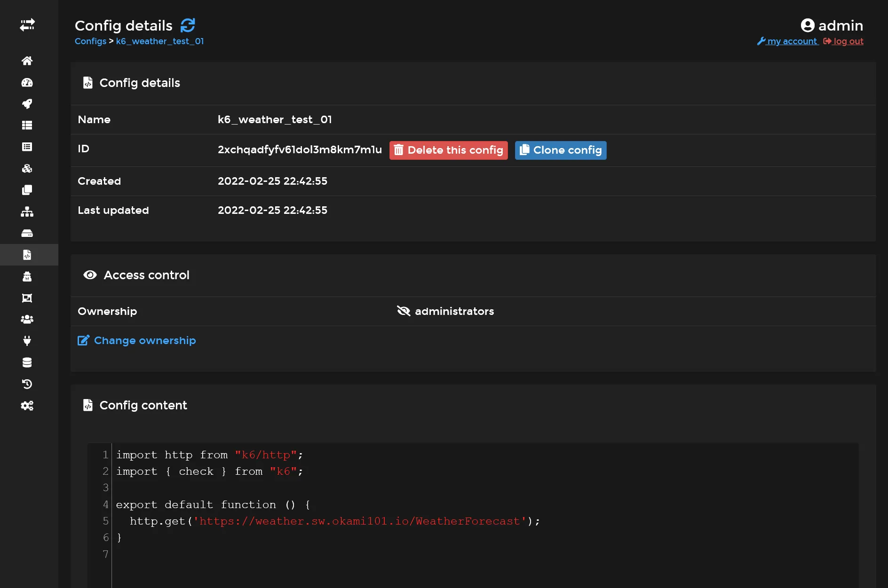Toggle the sidebar with the arrows icon
Screen dimensions: 888x588
(27, 25)
